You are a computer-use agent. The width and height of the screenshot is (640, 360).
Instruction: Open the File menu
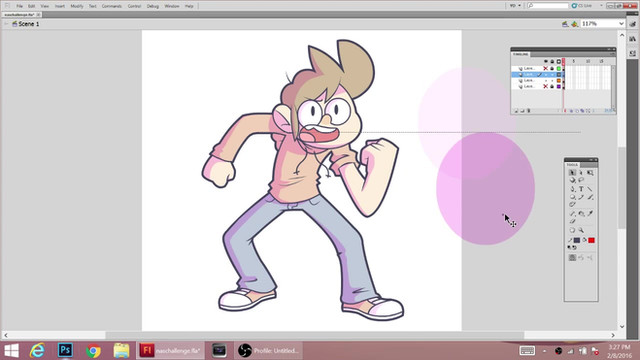19,6
